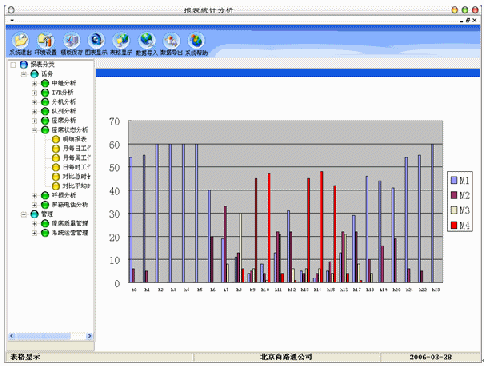Expand the 中继分析 tree node
The image size is (484, 366).
tap(34, 83)
